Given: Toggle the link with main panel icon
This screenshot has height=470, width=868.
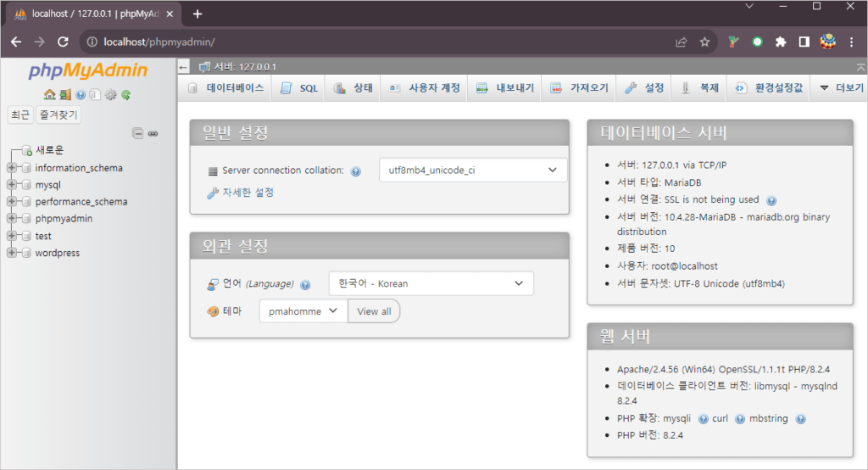Looking at the screenshot, I should click(153, 133).
